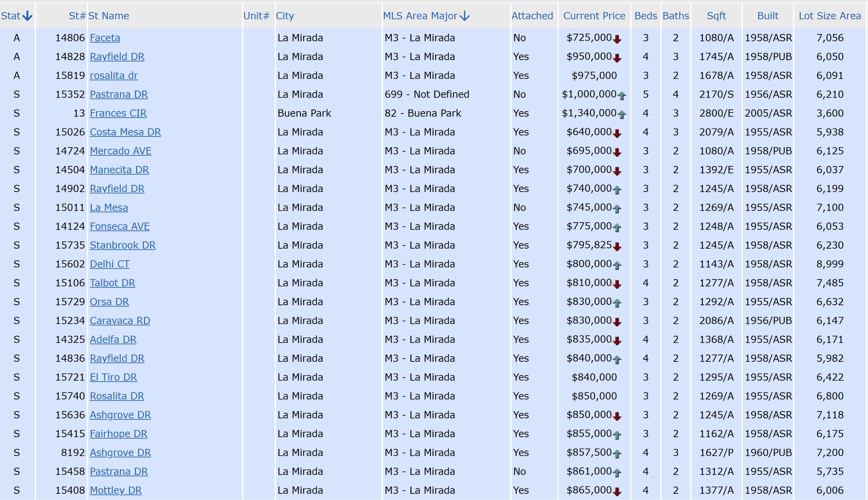The height and width of the screenshot is (500, 868).
Task: Click red price-drop arrow on Faceta row
Action: (617, 39)
